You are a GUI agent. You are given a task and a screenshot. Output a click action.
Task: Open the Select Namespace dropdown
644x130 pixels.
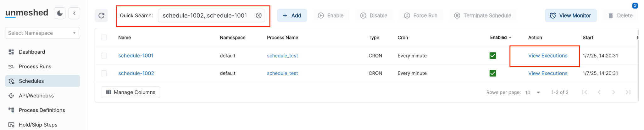pos(42,33)
